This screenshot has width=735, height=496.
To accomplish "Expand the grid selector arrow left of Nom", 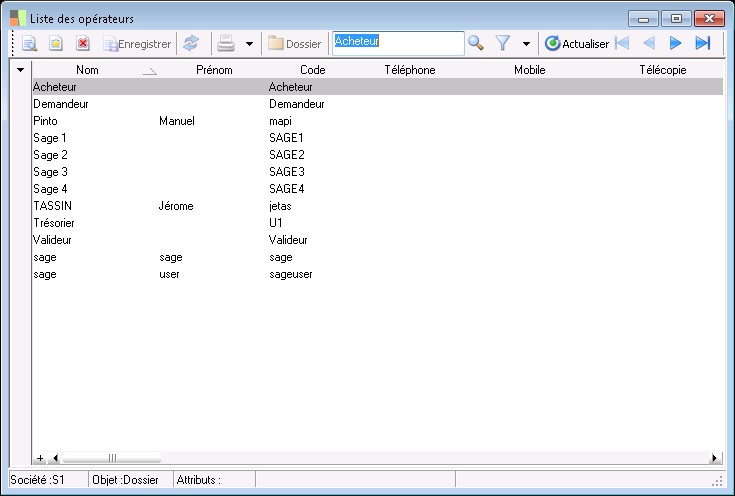I will pyautogui.click(x=20, y=70).
